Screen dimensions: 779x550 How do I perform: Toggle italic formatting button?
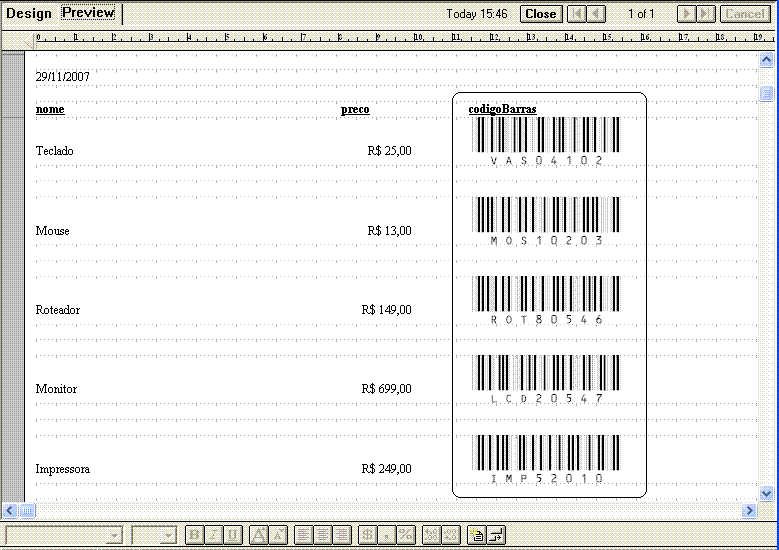[213, 535]
